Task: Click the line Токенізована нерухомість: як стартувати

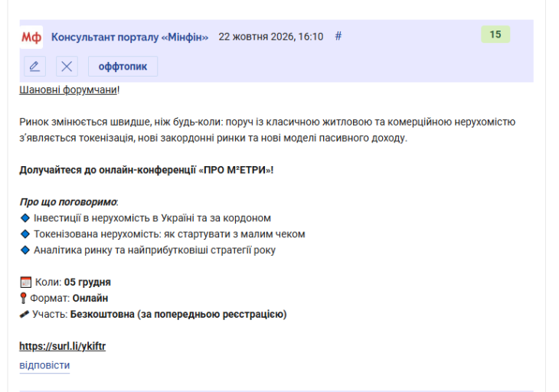Action: pyautogui.click(x=169, y=234)
